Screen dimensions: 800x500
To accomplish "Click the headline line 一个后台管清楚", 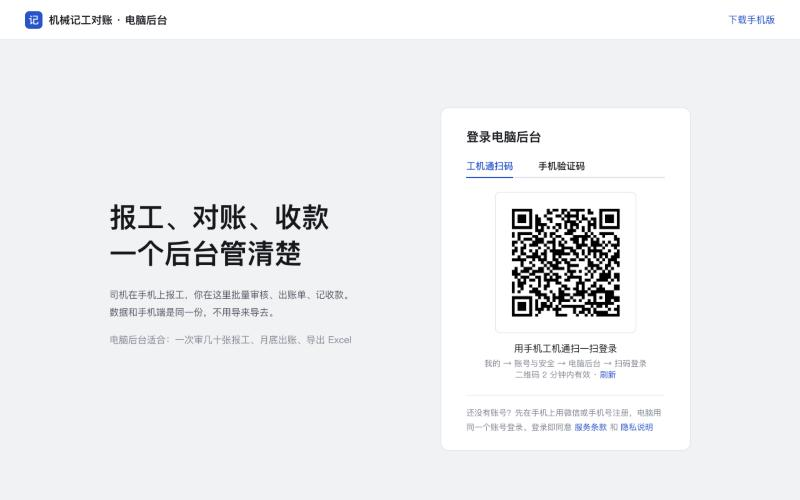I will [206, 253].
